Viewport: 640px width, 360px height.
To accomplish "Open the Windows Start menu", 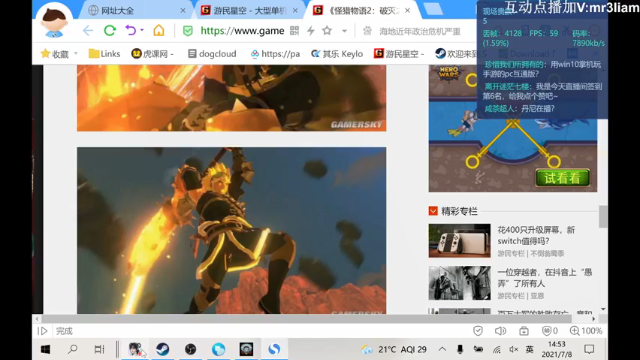I will (45, 349).
